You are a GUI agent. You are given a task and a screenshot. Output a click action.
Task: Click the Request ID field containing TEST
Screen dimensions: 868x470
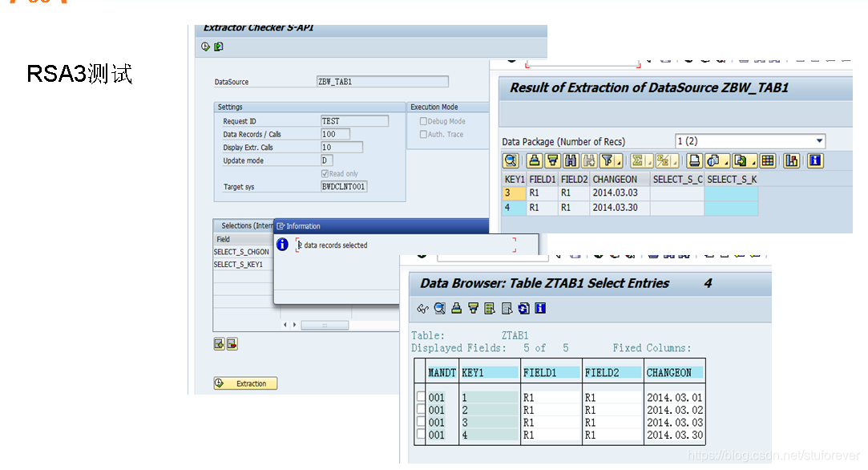[354, 121]
